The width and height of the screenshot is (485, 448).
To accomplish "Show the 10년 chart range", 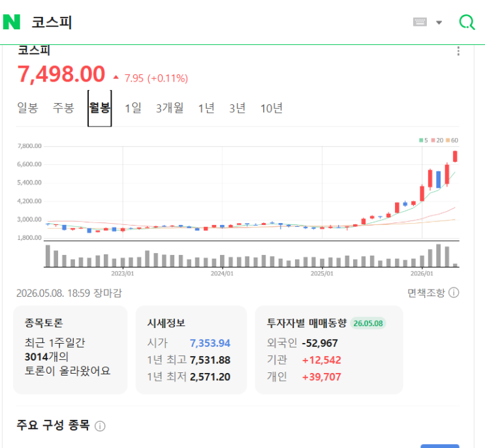I will [272, 108].
